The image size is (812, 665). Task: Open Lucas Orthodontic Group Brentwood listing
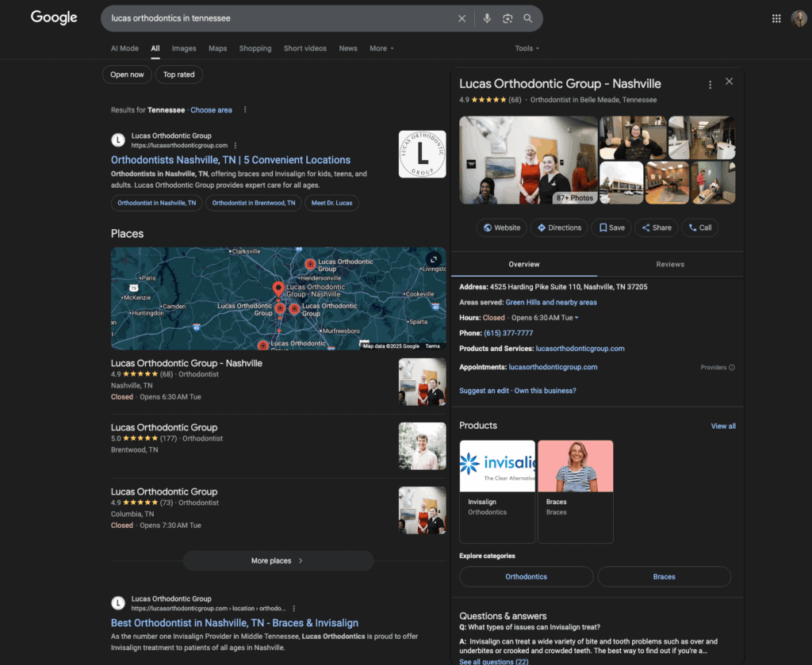tap(164, 427)
